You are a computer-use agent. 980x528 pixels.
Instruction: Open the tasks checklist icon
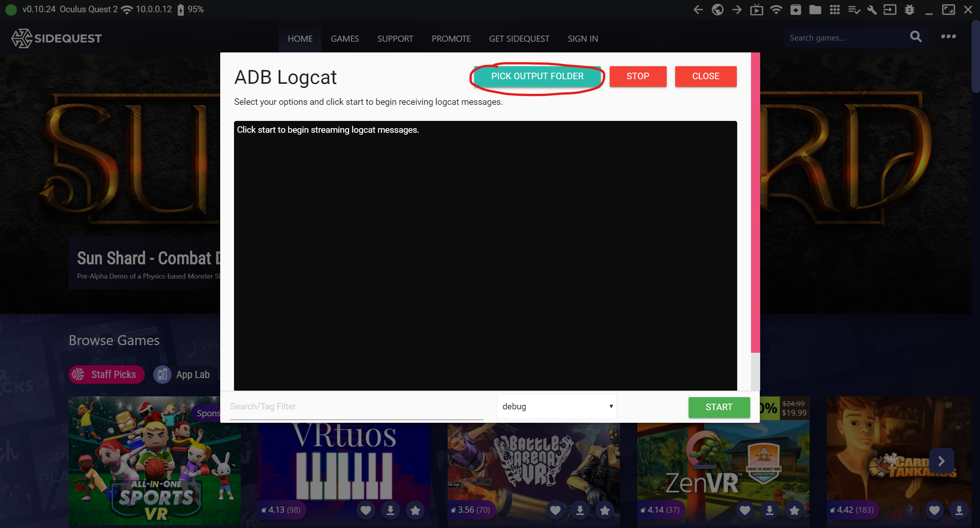tap(854, 10)
